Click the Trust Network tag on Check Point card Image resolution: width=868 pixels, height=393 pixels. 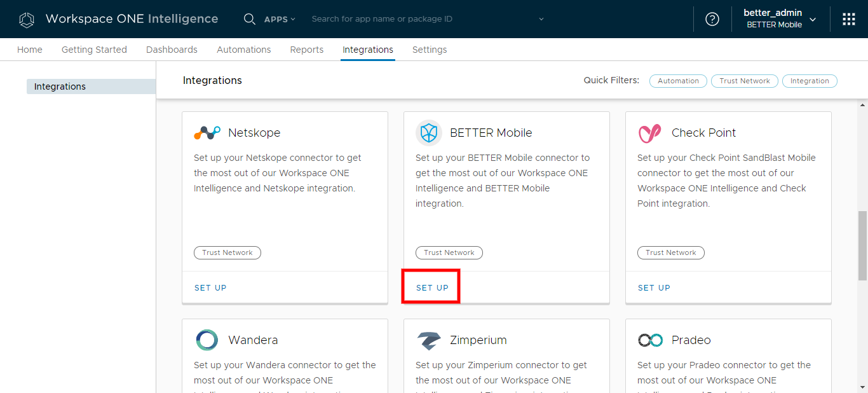671,252
